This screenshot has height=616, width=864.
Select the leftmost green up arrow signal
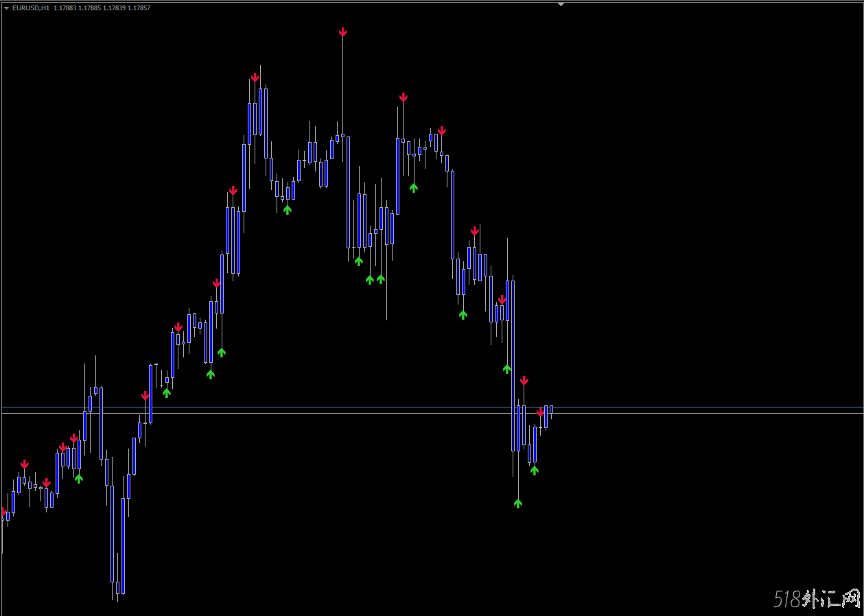[x=79, y=478]
